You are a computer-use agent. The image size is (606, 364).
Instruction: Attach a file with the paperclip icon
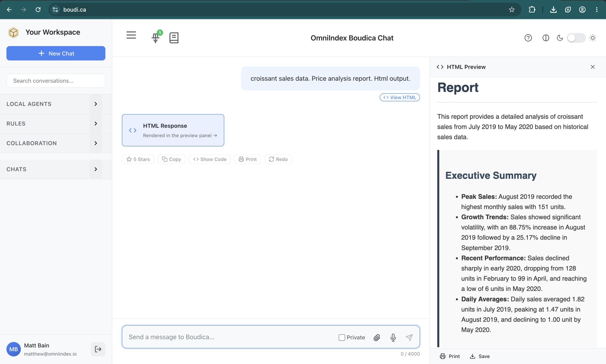tap(377, 338)
